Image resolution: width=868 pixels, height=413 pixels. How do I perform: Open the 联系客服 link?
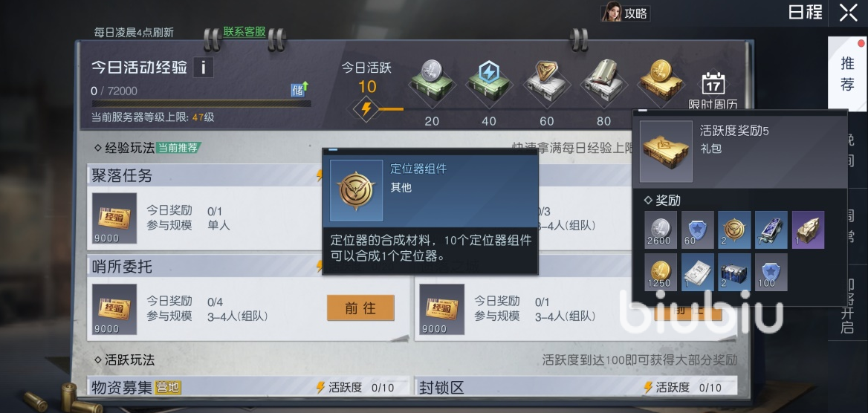coord(244,31)
